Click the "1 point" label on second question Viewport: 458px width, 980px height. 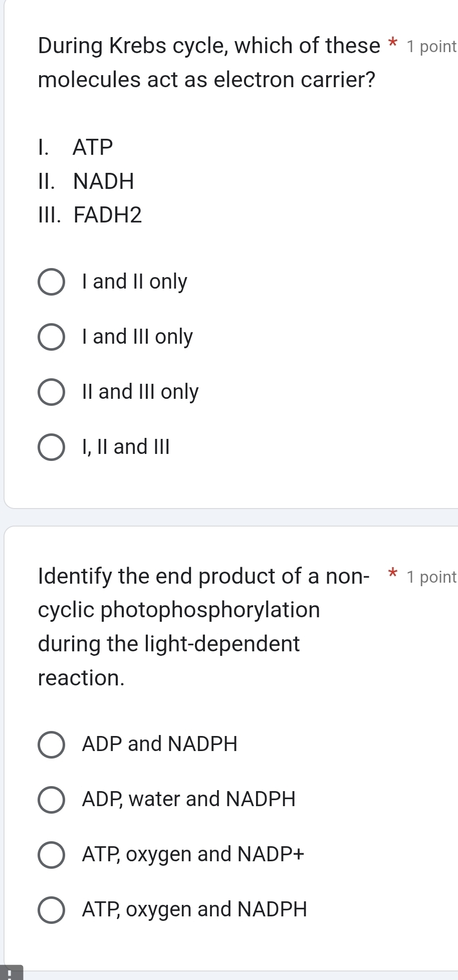tap(431, 577)
